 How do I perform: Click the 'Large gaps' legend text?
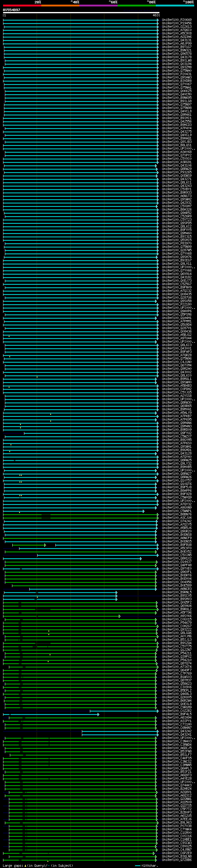click(13, 866)
